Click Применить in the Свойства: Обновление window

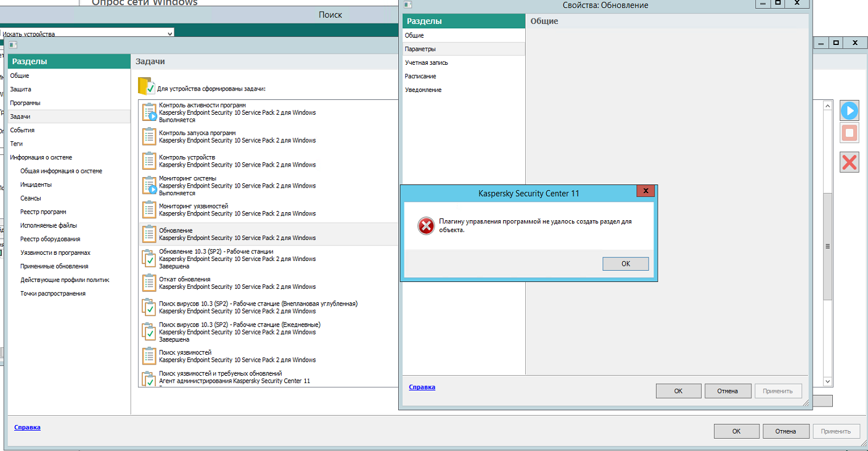tap(778, 391)
